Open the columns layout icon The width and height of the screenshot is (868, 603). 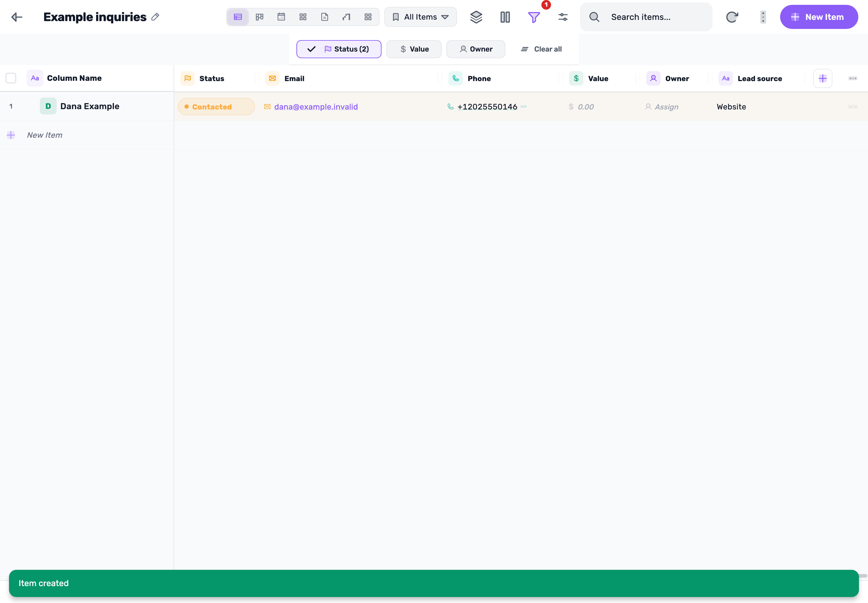click(x=505, y=17)
